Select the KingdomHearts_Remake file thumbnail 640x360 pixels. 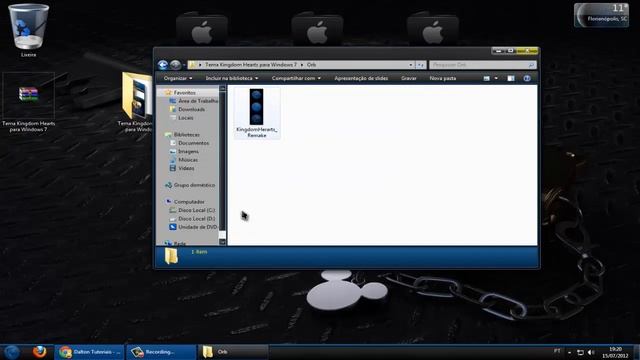coord(257,113)
